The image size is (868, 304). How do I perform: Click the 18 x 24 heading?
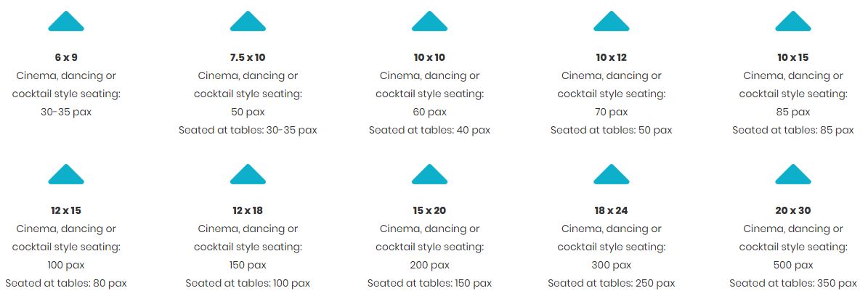(x=611, y=210)
